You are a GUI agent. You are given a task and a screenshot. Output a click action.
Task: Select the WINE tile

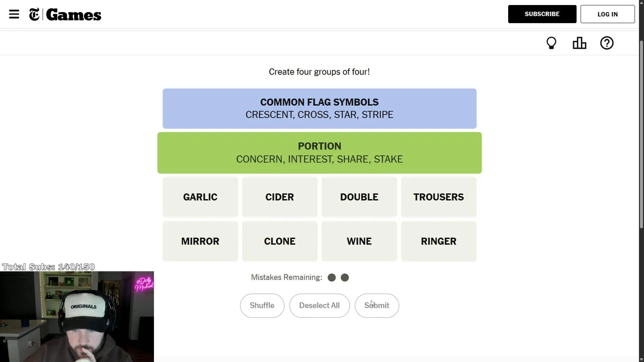(359, 241)
